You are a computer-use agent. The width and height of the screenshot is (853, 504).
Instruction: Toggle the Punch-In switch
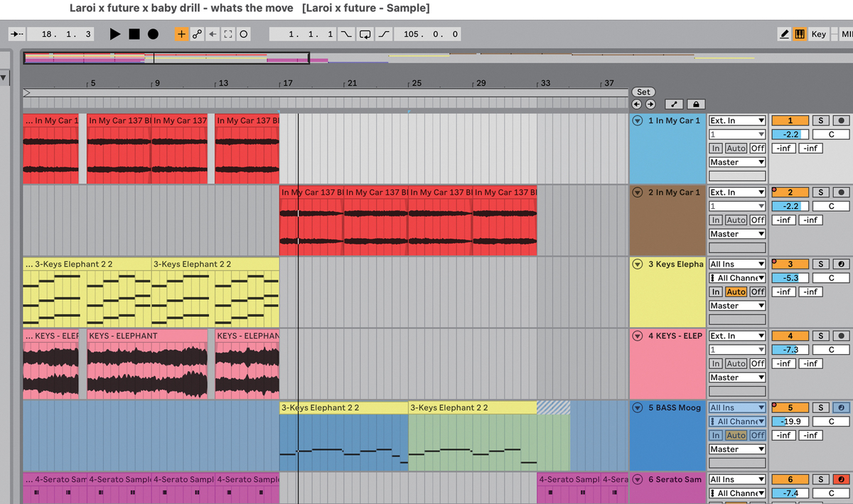(347, 34)
